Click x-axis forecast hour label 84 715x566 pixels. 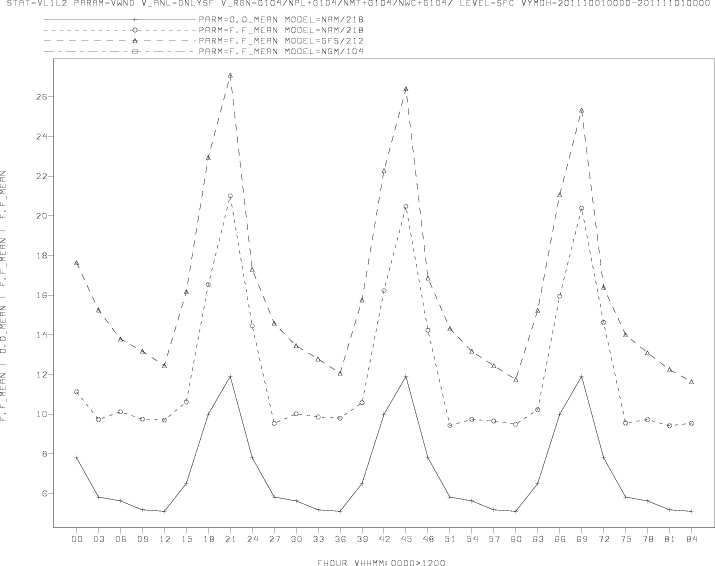pos(691,539)
